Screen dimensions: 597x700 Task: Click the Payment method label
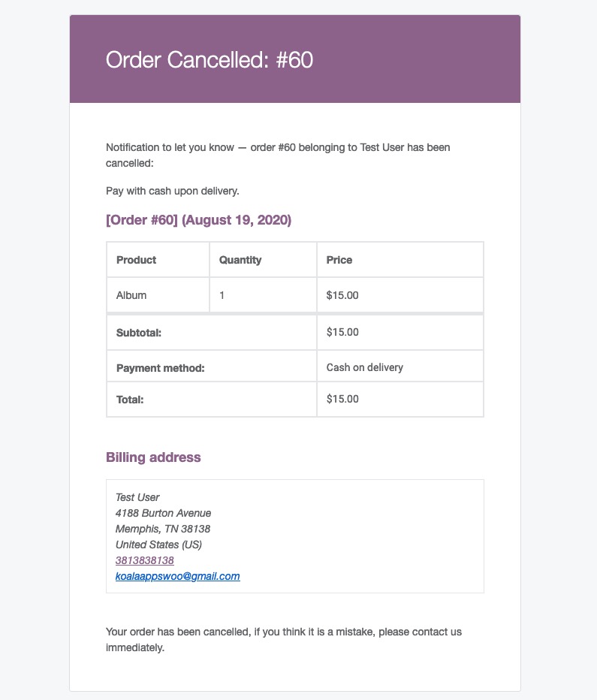[x=161, y=369]
